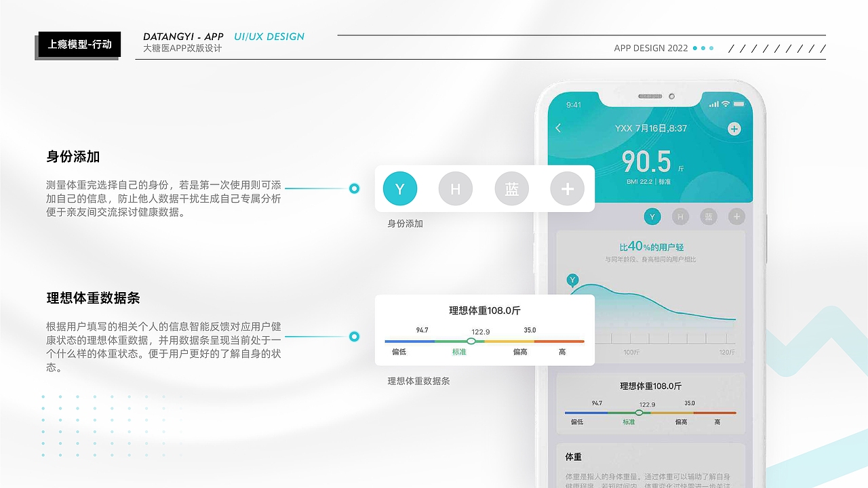Click the plus icon to add a new identity
The height and width of the screenshot is (488, 868).
(x=567, y=188)
